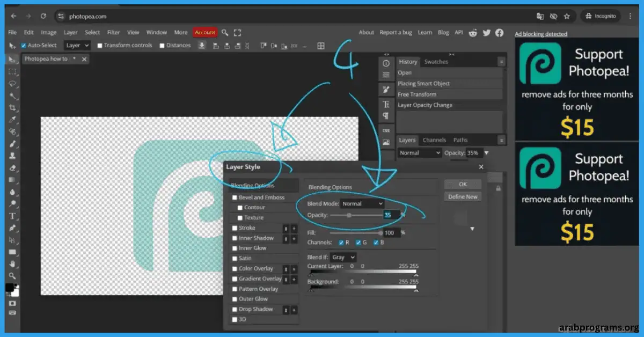The image size is (644, 337).
Task: Open the Learn link
Action: [x=425, y=33]
